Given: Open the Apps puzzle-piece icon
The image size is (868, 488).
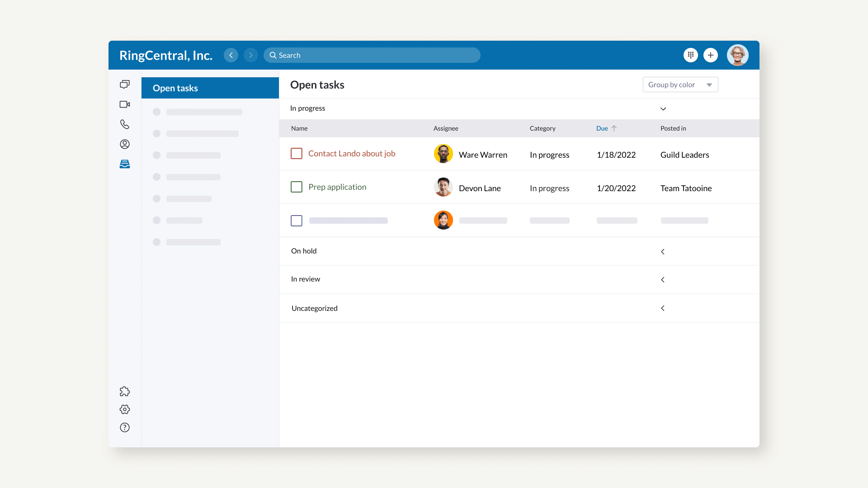Looking at the screenshot, I should coord(125,391).
